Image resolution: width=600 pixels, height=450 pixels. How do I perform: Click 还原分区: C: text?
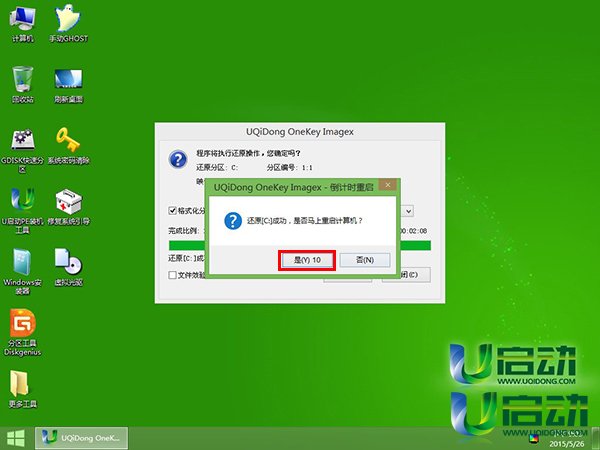point(217,168)
